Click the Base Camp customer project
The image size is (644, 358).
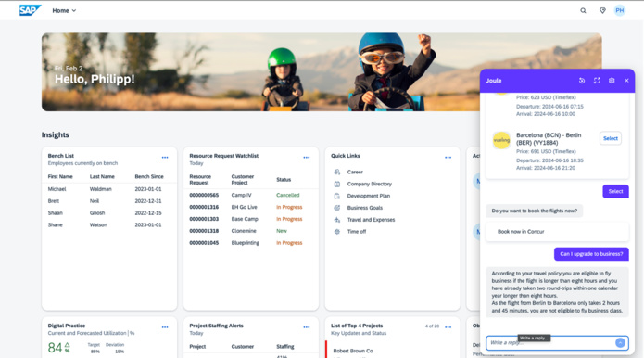click(x=245, y=219)
